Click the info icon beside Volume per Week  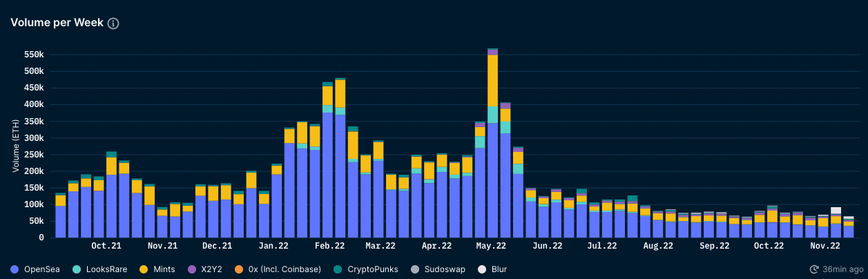tap(113, 23)
